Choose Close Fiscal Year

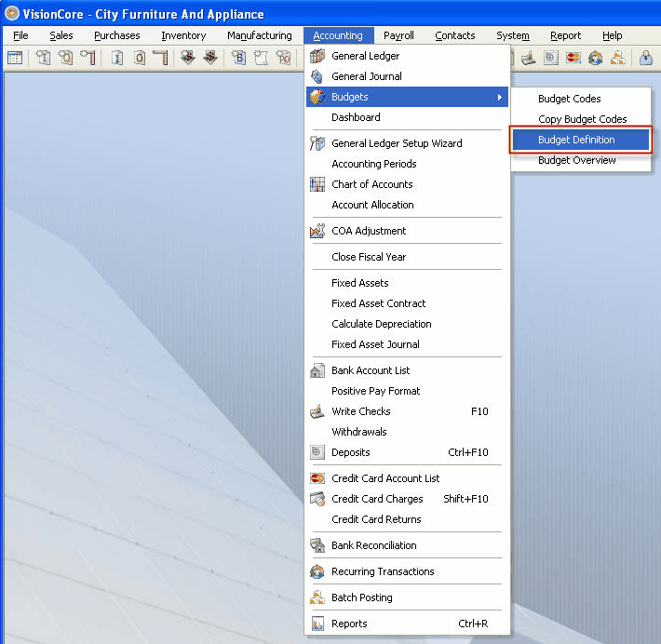407,257
